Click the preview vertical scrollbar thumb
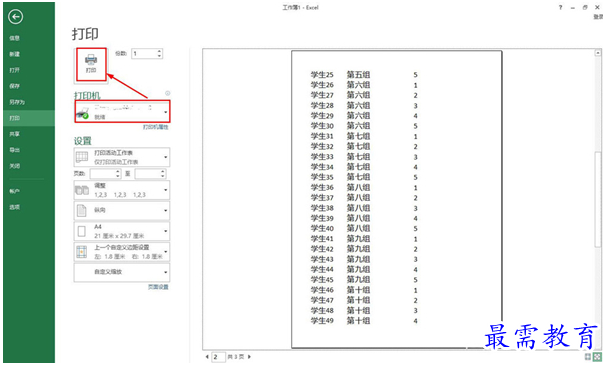Screen dimensions: 606x368 pos(598,199)
